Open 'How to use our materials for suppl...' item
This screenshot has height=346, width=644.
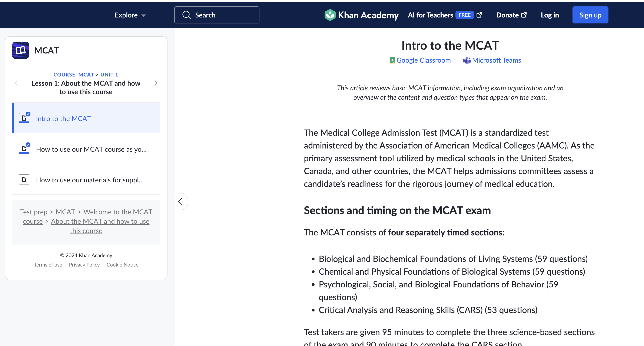(x=90, y=180)
